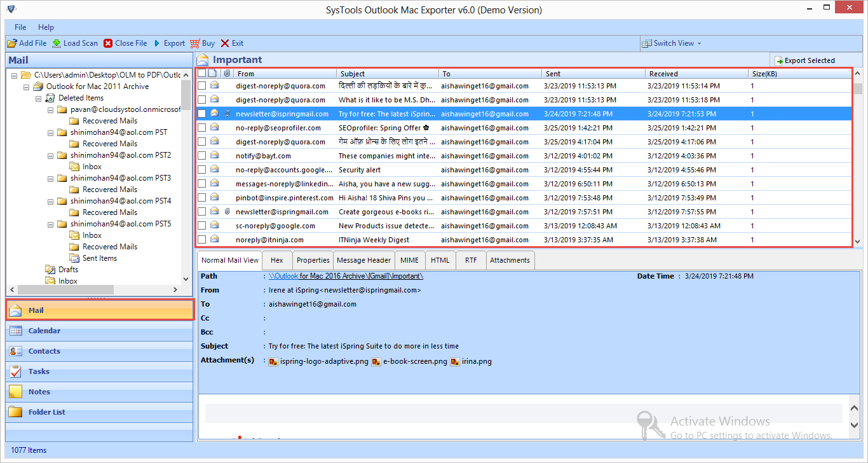Click the red Close File icon
This screenshot has height=463, width=868.
click(x=108, y=43)
